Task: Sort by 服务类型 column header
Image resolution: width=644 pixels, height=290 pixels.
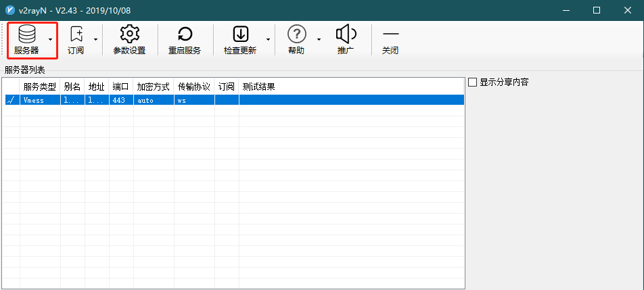Action: pos(40,87)
